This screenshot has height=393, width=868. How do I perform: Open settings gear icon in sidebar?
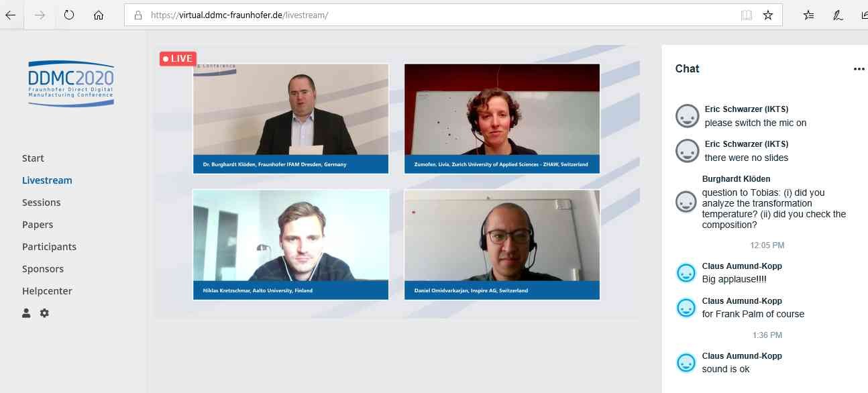point(44,313)
